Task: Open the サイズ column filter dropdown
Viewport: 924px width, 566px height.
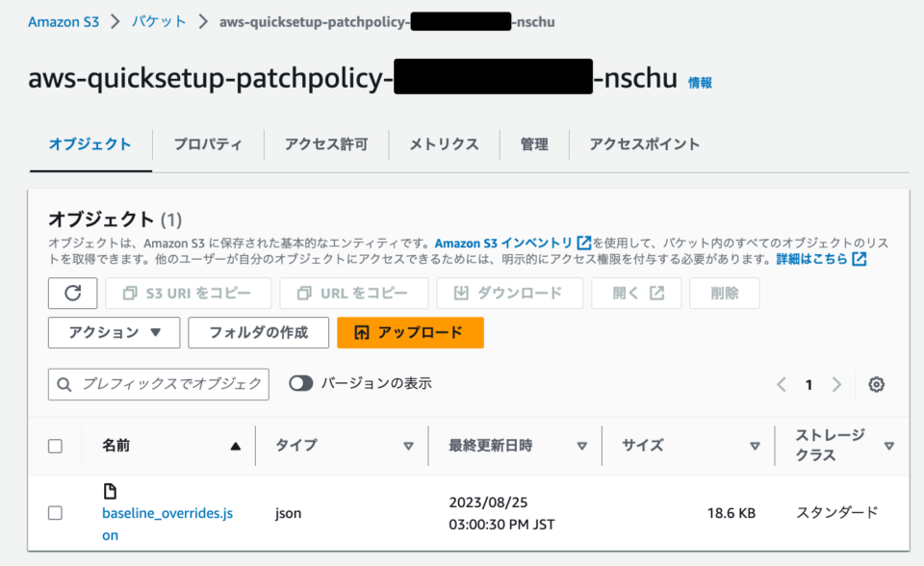Action: point(756,446)
